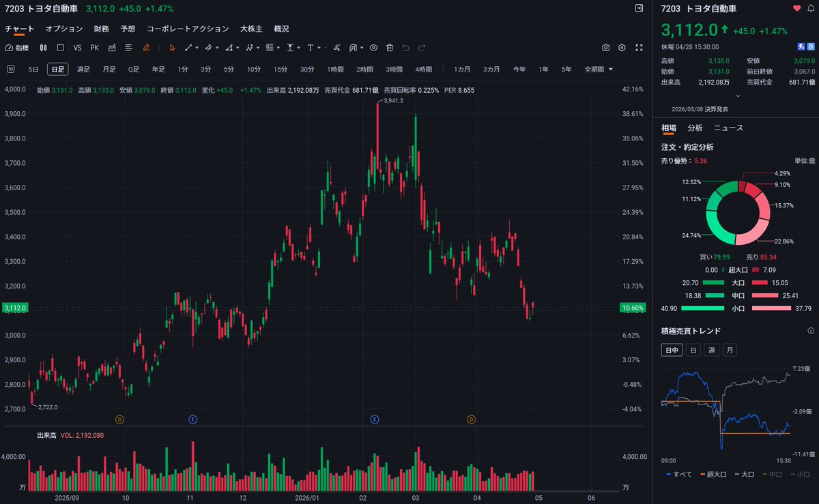
Task: Select the 15分 interval
Action: (x=281, y=69)
